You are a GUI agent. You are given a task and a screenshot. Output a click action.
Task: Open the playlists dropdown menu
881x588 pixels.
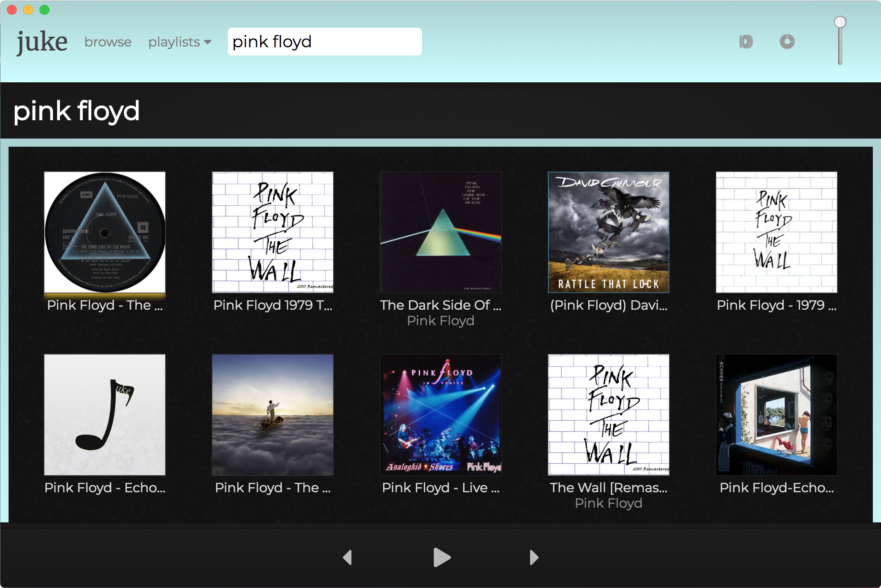click(180, 42)
